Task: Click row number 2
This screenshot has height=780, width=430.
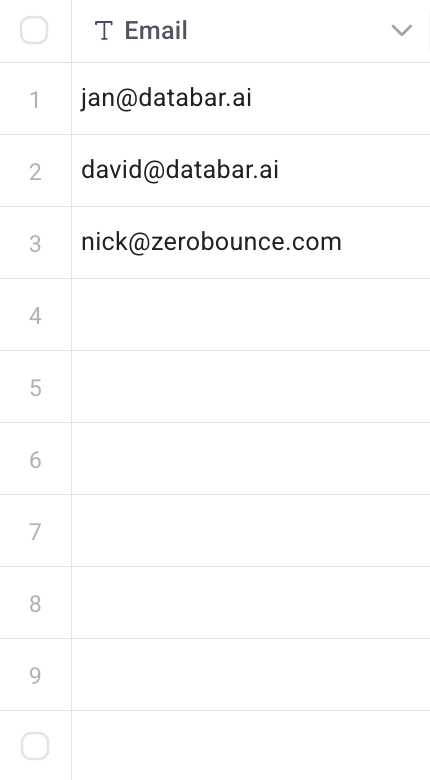Action: (x=35, y=172)
